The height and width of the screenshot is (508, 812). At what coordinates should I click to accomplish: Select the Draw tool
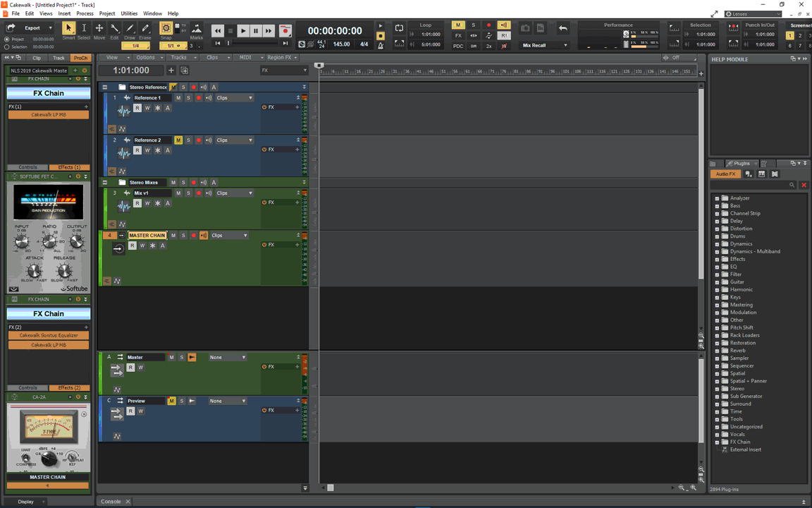pos(130,28)
